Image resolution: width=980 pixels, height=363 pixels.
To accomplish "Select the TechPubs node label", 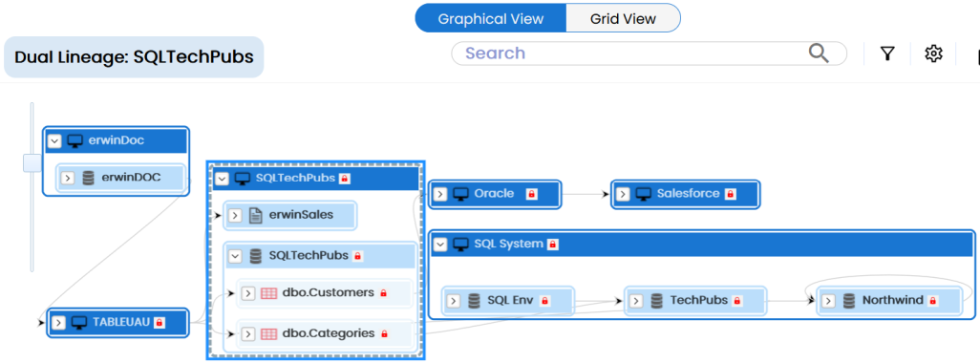I will pos(699,301).
